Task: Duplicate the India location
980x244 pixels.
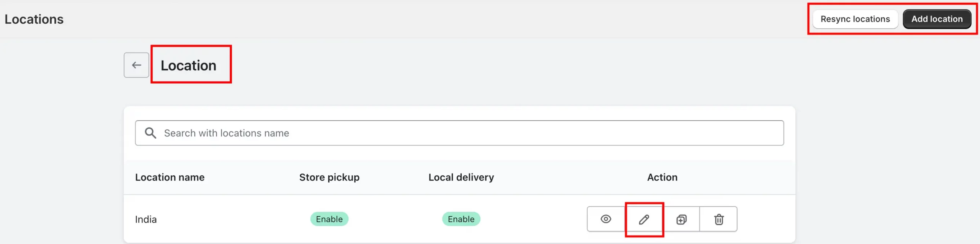Action: 681,219
